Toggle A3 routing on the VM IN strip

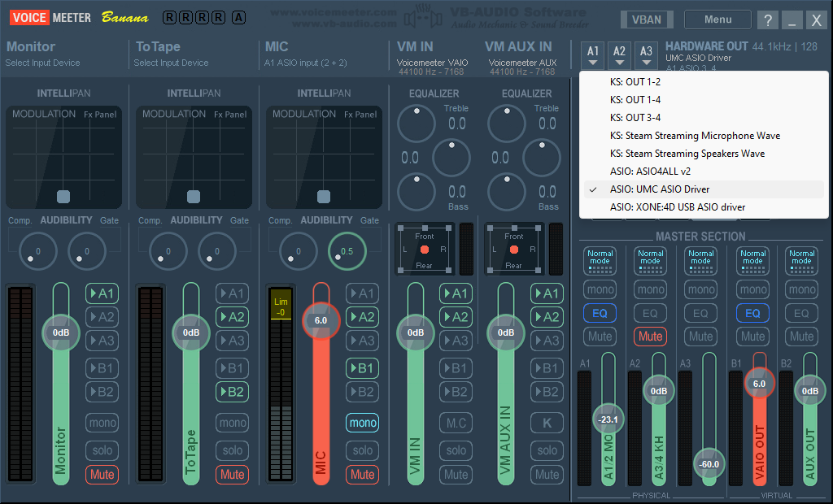pos(456,341)
